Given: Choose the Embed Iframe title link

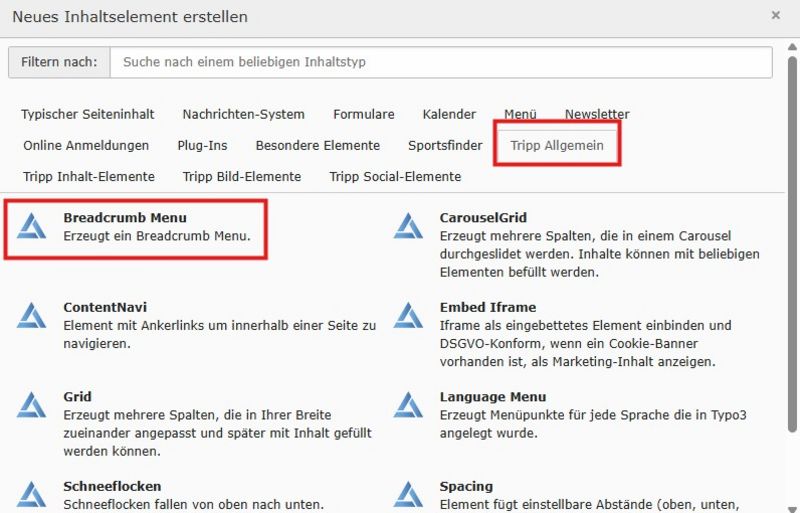Looking at the screenshot, I should 488,308.
